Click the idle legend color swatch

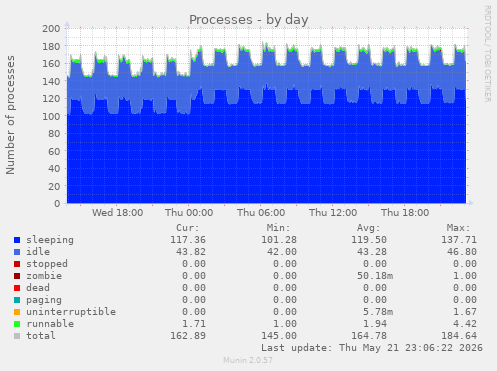point(17,252)
